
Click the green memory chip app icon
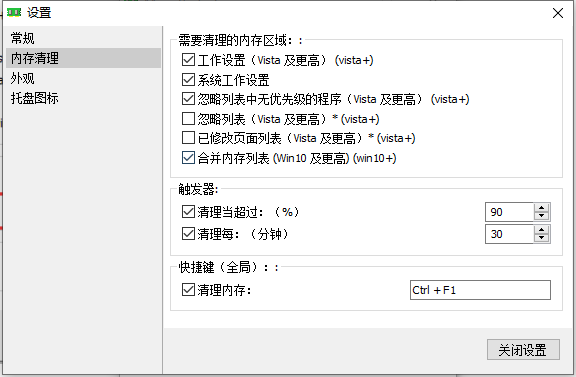point(14,13)
